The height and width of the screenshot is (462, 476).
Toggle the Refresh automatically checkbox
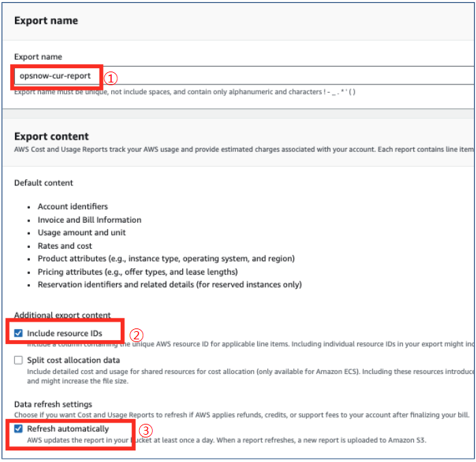tap(18, 429)
